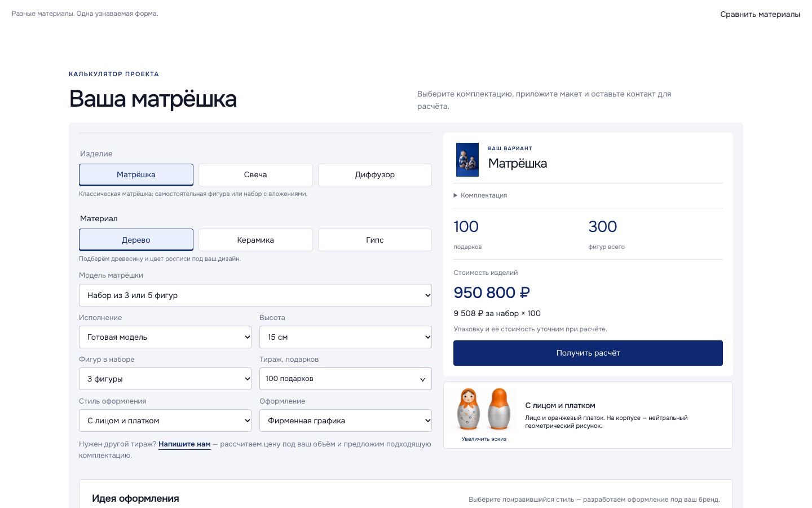The image size is (812, 508).
Task: Click the blue matryoshka product thumbnail
Action: tap(467, 160)
